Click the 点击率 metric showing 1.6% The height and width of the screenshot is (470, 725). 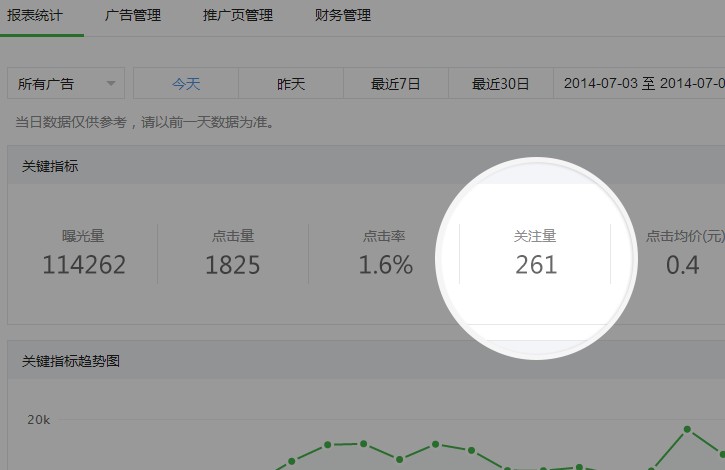pos(385,253)
